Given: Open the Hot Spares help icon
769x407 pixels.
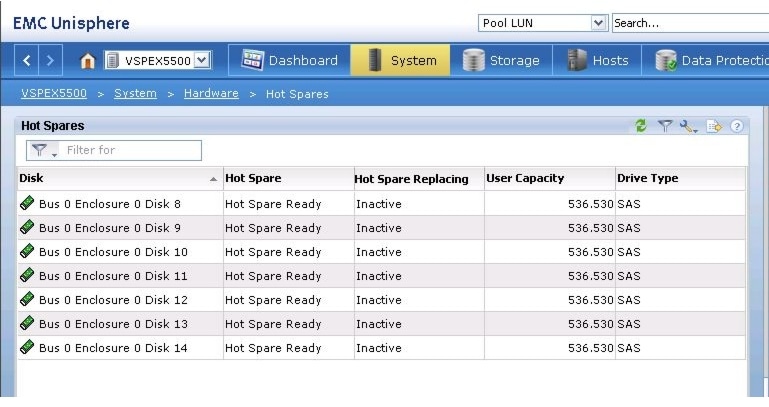Looking at the screenshot, I should click(737, 127).
